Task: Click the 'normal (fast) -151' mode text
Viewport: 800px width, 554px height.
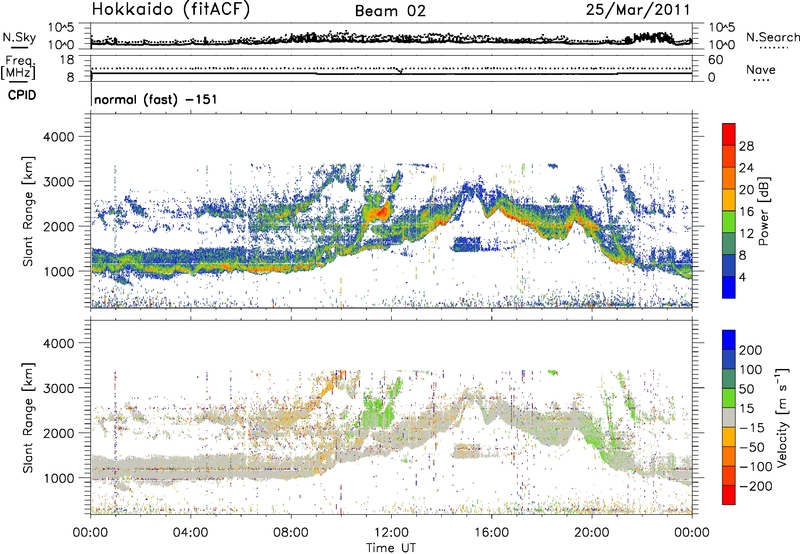Action: 156,99
